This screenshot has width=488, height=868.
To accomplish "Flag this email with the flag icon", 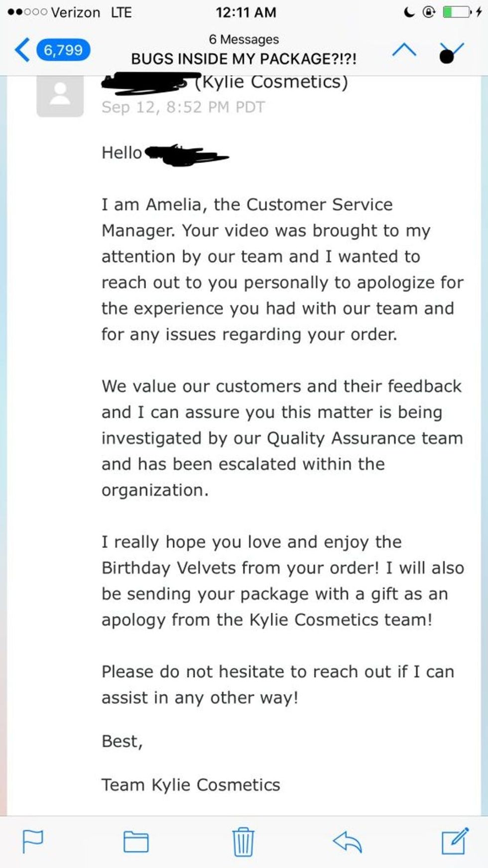I will (33, 842).
